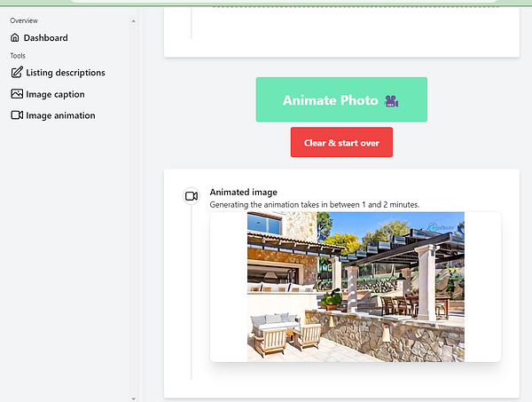532x402 pixels.
Task: Open Listing descriptions tool
Action: coord(58,73)
